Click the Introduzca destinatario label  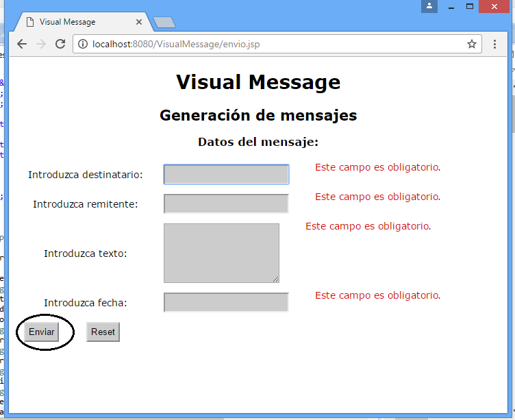tap(86, 175)
